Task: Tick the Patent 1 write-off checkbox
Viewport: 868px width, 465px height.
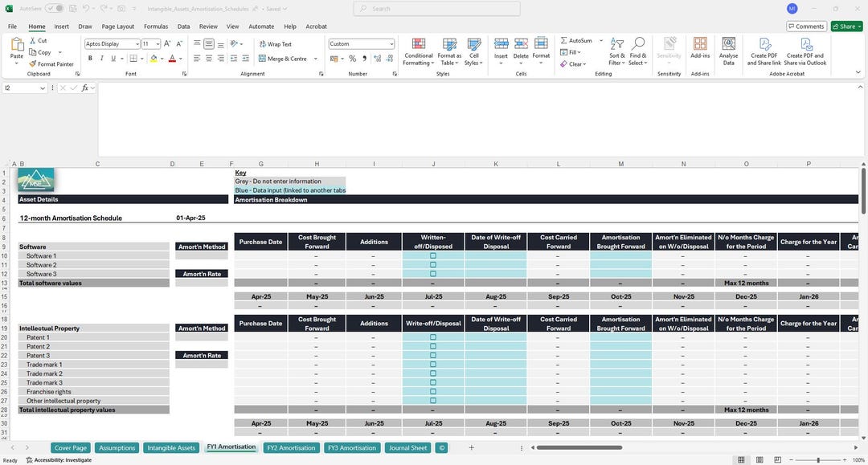Action: [x=433, y=337]
